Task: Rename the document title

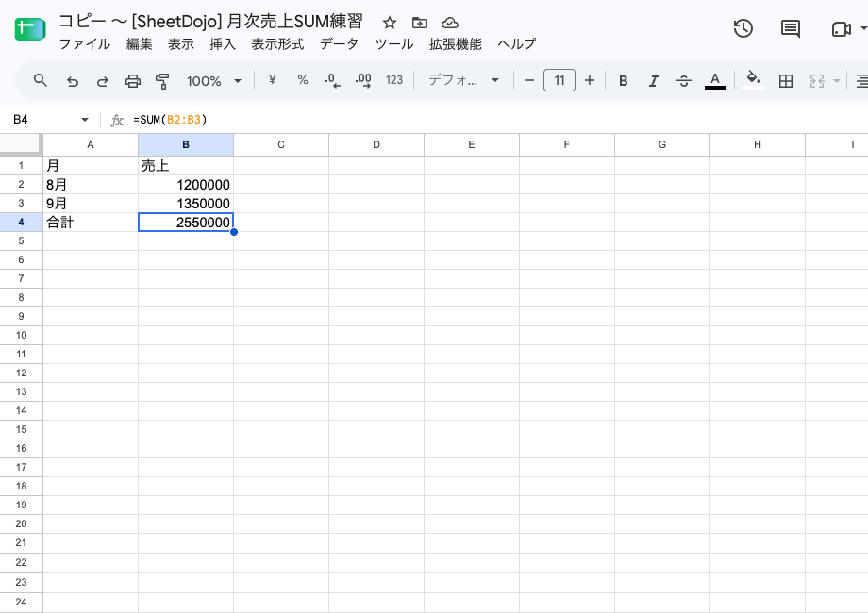Action: click(x=211, y=22)
